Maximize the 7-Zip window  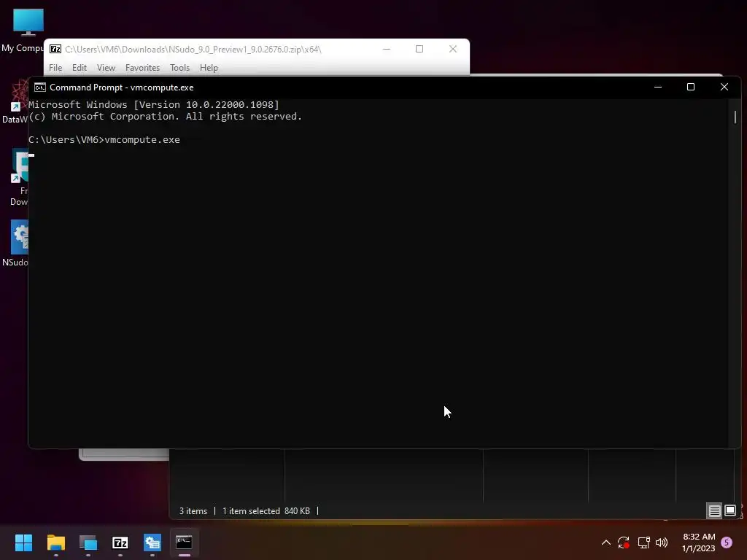coord(419,49)
